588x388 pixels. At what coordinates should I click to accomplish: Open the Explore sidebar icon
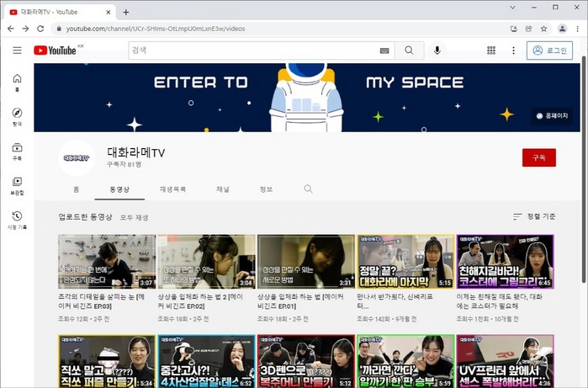click(17, 116)
